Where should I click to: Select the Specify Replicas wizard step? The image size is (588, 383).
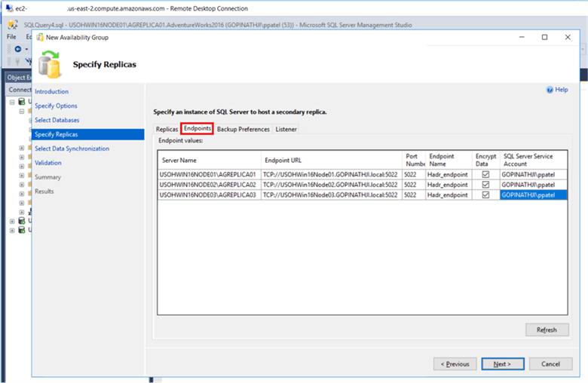pos(88,134)
